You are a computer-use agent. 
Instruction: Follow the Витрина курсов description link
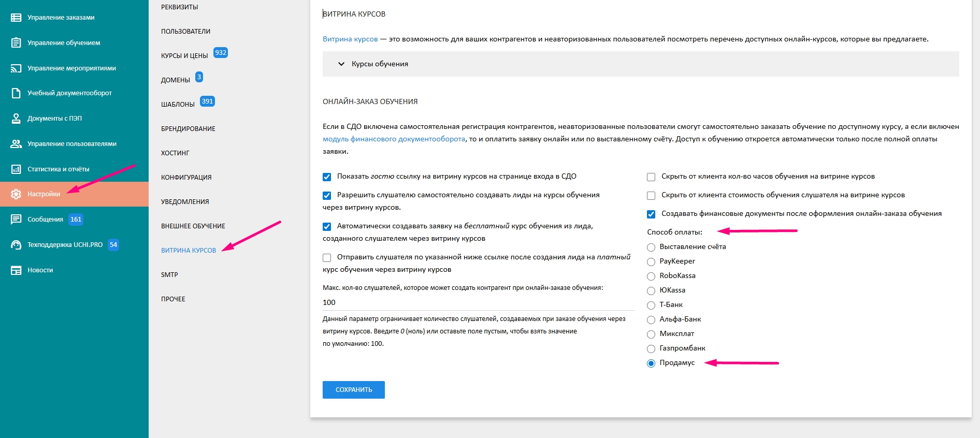(350, 39)
